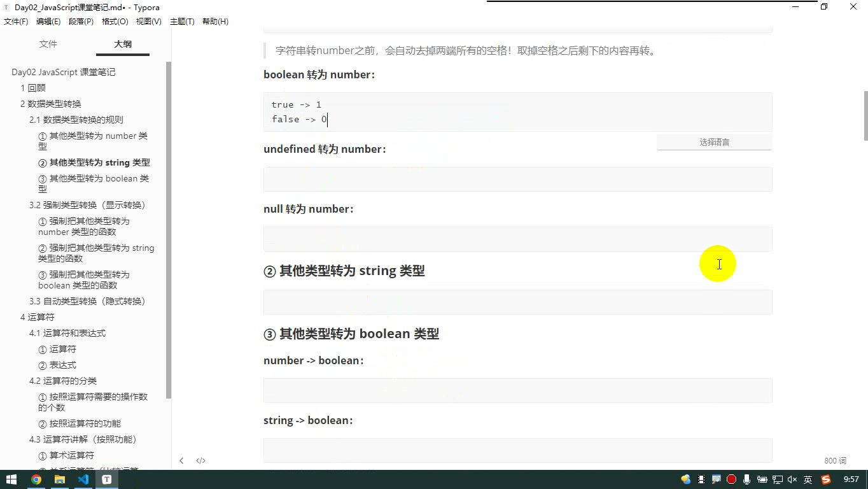Collapse the sidebar with the left chevron icon
Viewport: 868px width, 489px height.
pyautogui.click(x=181, y=460)
